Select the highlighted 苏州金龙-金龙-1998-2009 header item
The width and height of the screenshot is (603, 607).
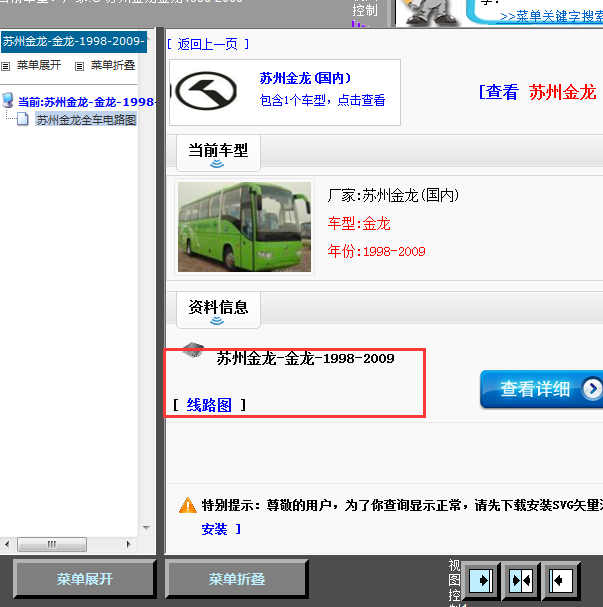[x=74, y=41]
